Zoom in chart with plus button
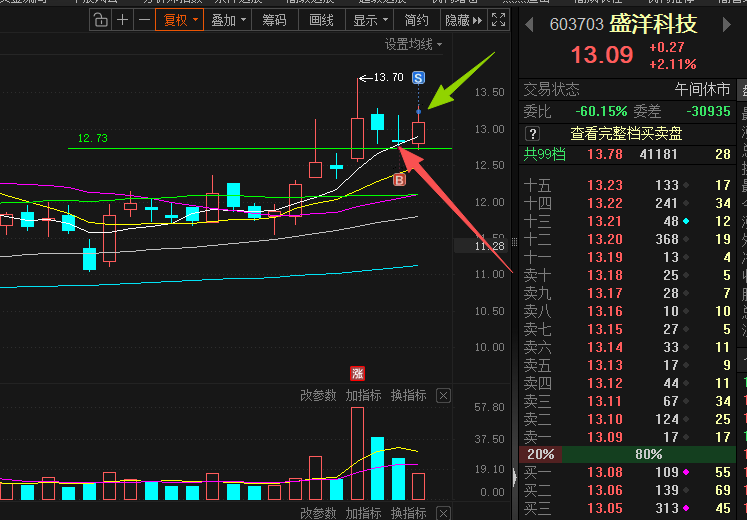747x520 pixels. (122, 20)
